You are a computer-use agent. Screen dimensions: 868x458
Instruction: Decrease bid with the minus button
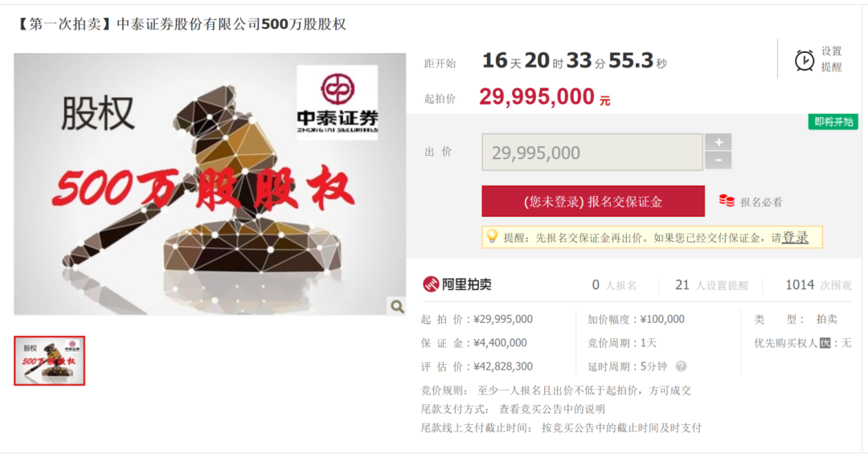coord(718,161)
